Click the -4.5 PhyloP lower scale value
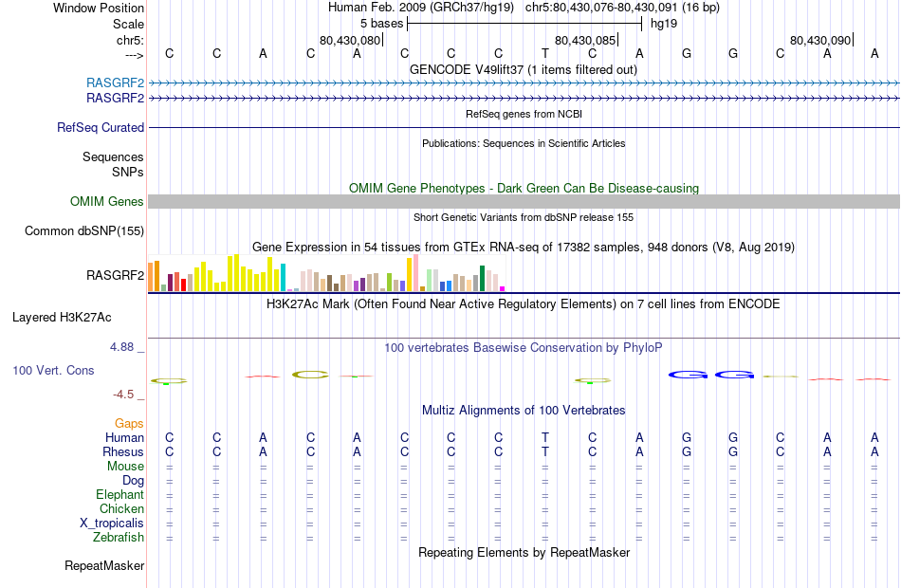901x588 pixels. (x=123, y=395)
